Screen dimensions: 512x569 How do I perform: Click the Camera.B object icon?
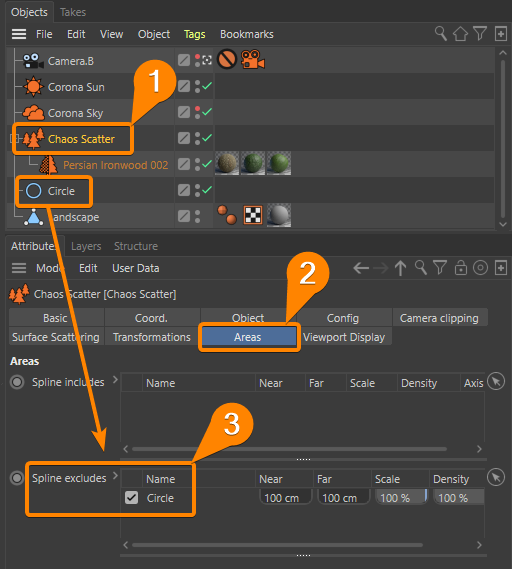[x=33, y=61]
